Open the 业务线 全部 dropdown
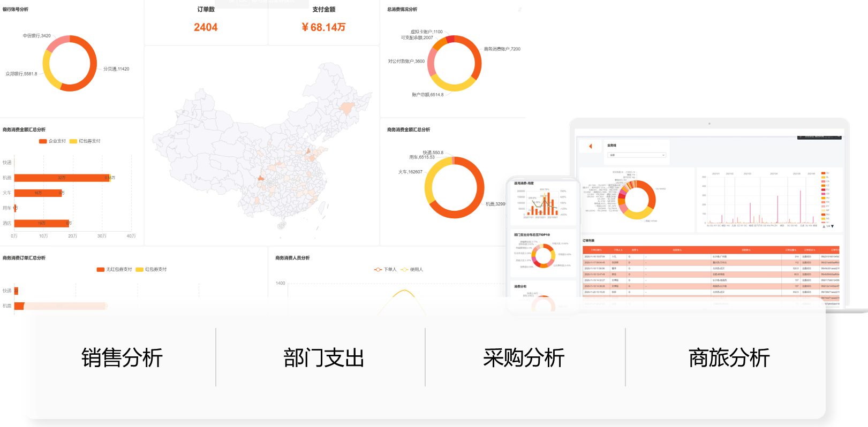This screenshot has width=868, height=427. pos(637,155)
